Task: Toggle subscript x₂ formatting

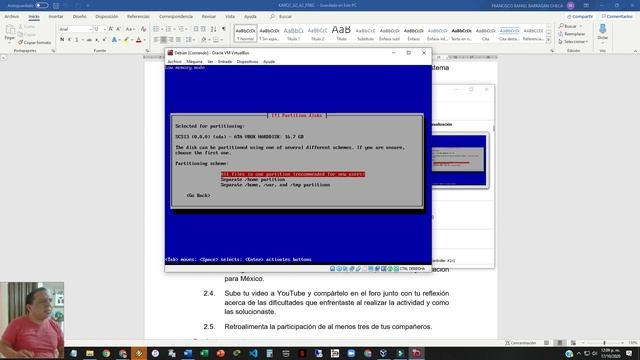Action: pyautogui.click(x=97, y=40)
